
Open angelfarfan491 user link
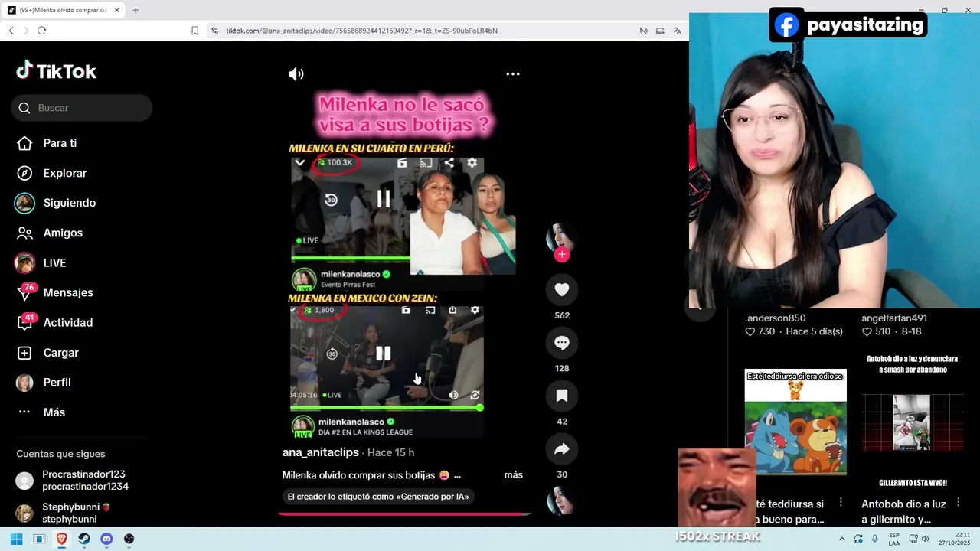pyautogui.click(x=894, y=318)
